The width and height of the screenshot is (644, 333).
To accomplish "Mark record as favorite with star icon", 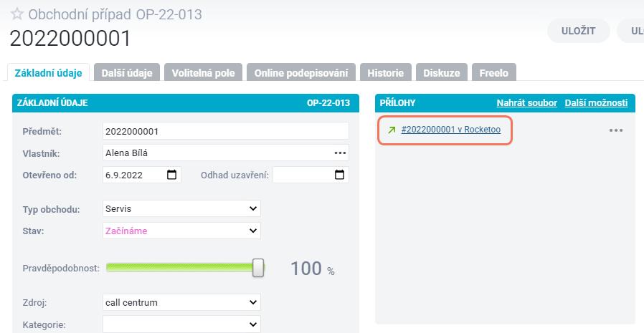I will pos(16,14).
